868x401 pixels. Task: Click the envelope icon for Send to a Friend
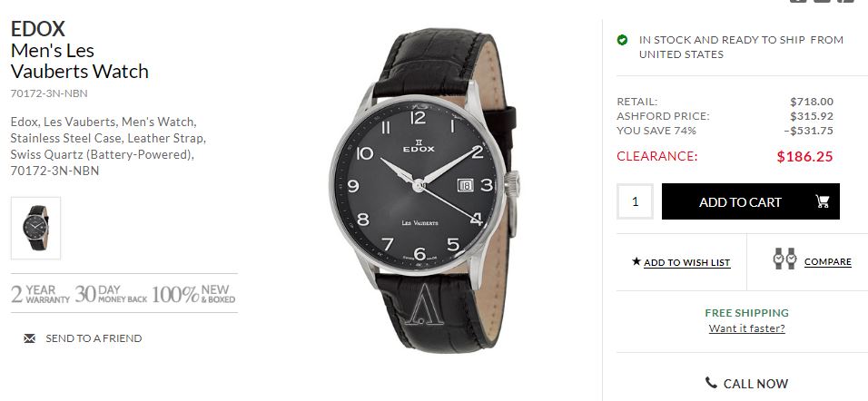pos(30,338)
